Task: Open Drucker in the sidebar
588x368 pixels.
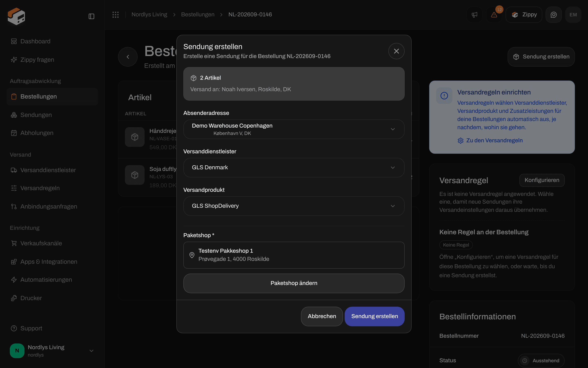Action: [x=52, y=298]
